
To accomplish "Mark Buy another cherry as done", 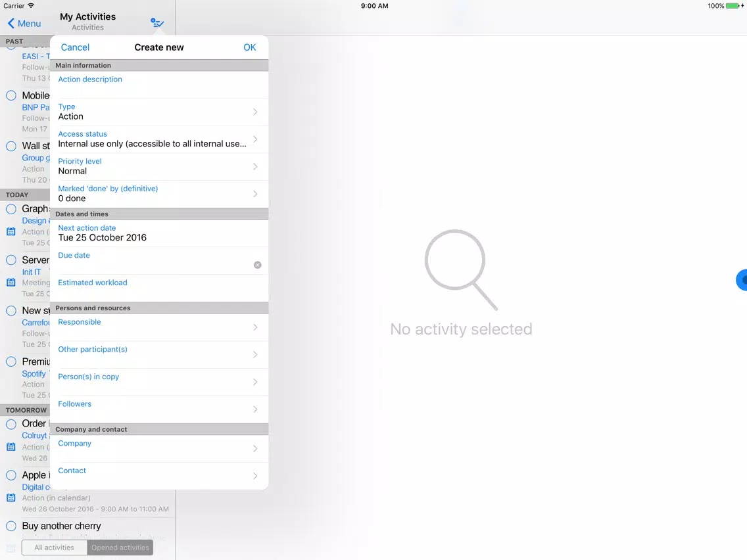I will point(11,526).
